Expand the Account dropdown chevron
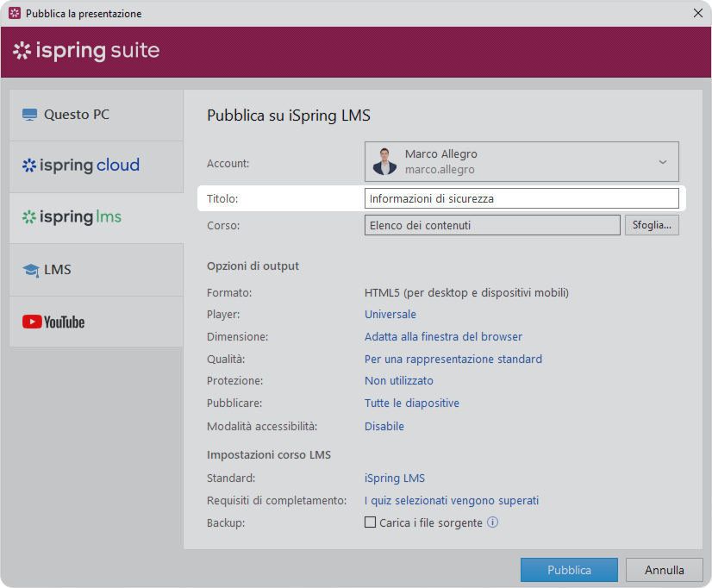712x588 pixels. coord(662,162)
